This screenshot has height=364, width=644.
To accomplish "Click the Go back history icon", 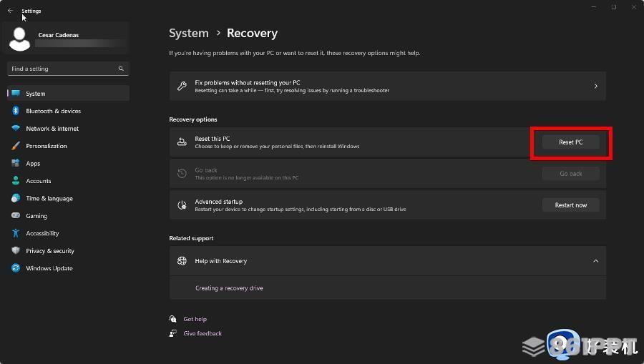I will coord(182,174).
